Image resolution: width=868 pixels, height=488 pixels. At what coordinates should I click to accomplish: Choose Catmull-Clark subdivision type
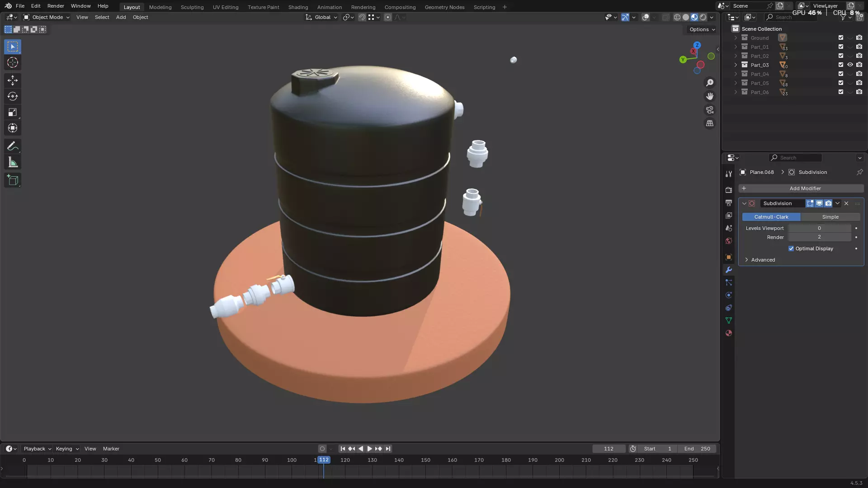pyautogui.click(x=771, y=217)
